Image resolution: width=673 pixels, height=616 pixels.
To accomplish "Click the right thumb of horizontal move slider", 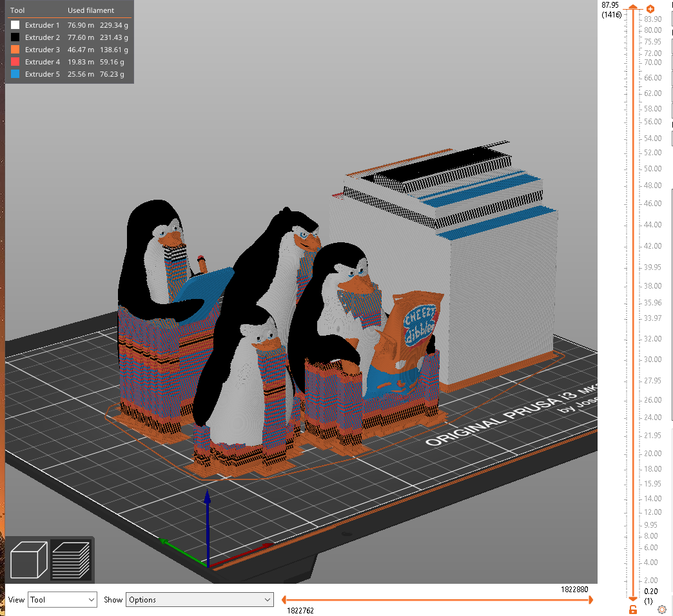I will click(590, 600).
